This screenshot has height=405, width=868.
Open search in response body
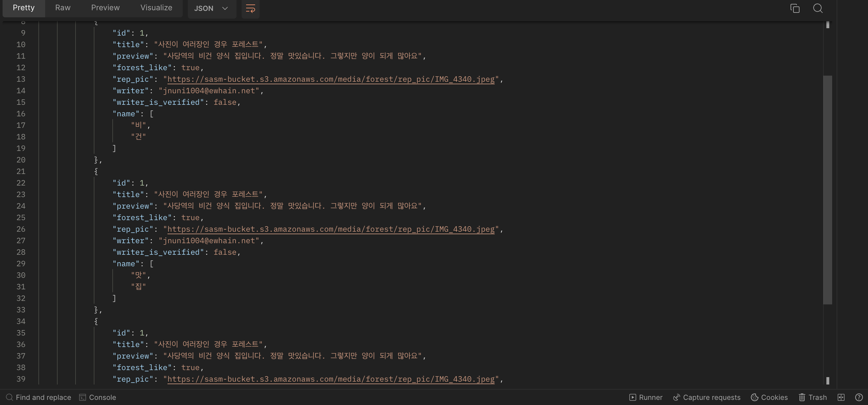(x=818, y=8)
